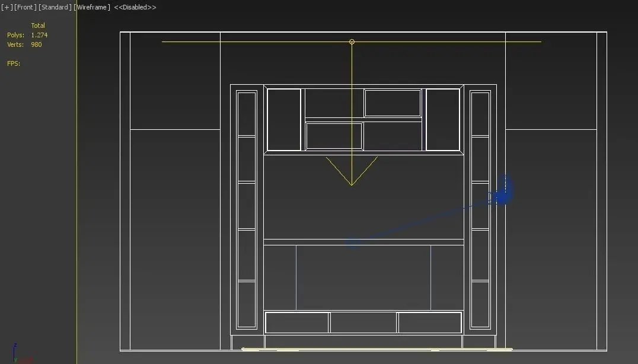Open the [Front] view label menu
Viewport: 638px width, 364px height.
[x=25, y=7]
